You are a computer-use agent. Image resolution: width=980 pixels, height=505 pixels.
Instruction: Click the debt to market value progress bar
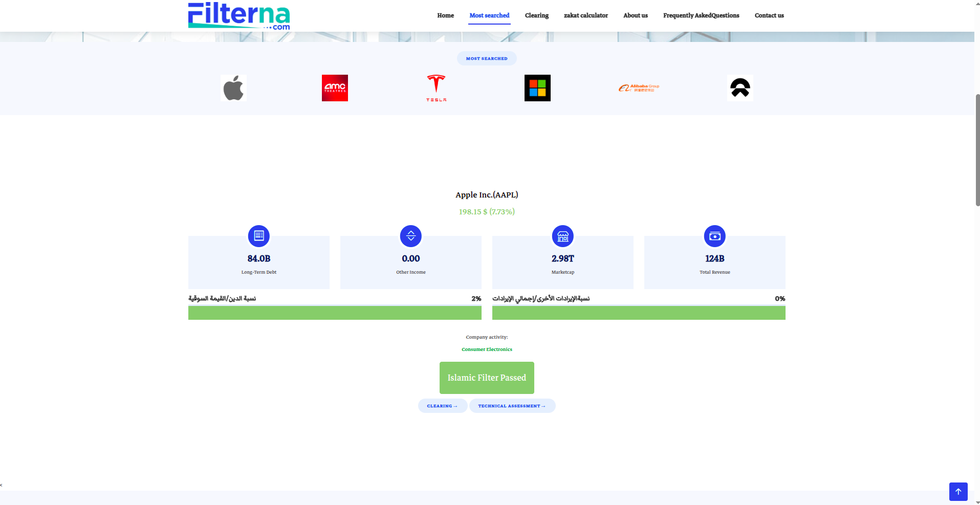coord(335,313)
